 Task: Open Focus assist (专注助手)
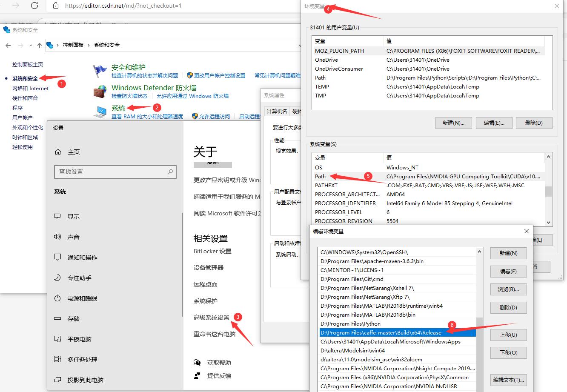79,278
